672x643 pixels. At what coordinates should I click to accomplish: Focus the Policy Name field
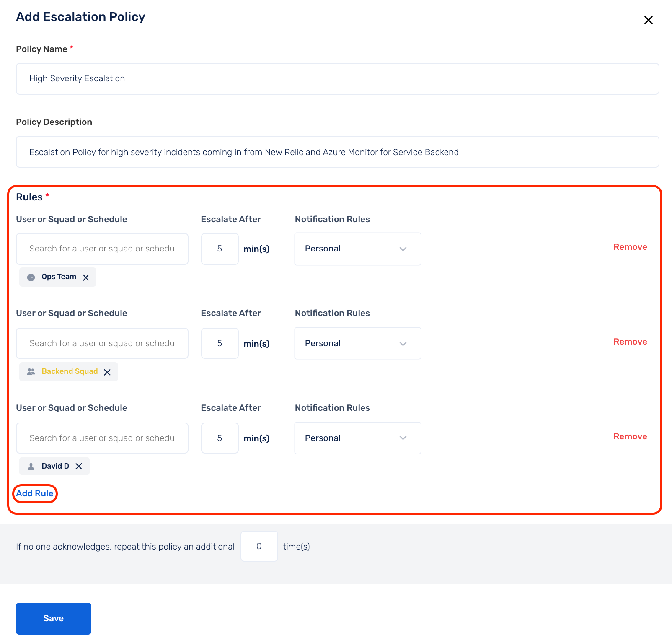click(x=337, y=79)
